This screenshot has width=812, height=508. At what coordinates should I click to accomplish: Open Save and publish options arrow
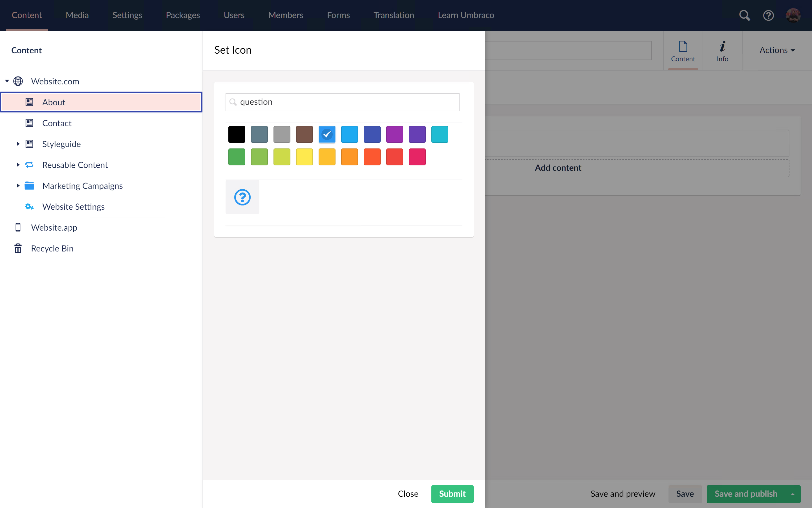(793, 494)
